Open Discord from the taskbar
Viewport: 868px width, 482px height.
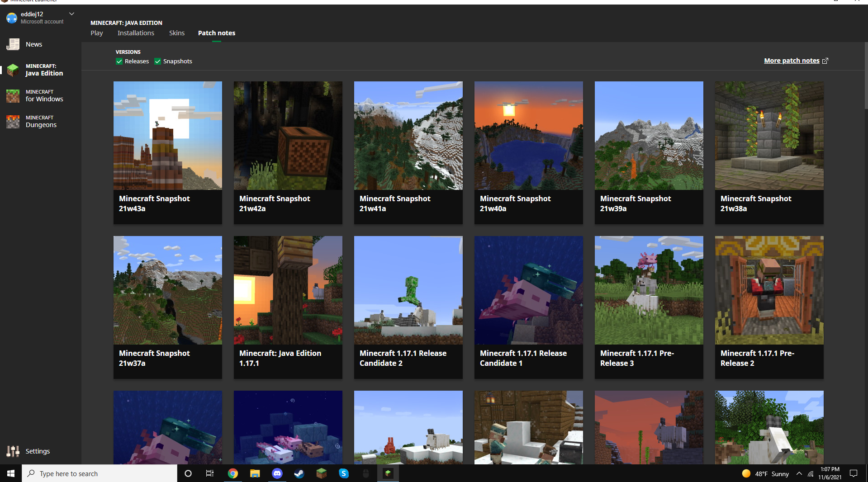tap(277, 473)
